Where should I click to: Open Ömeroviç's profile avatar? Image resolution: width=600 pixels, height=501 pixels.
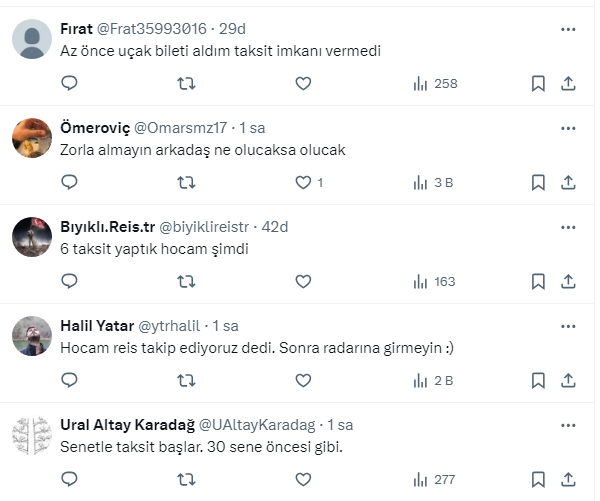point(32,138)
